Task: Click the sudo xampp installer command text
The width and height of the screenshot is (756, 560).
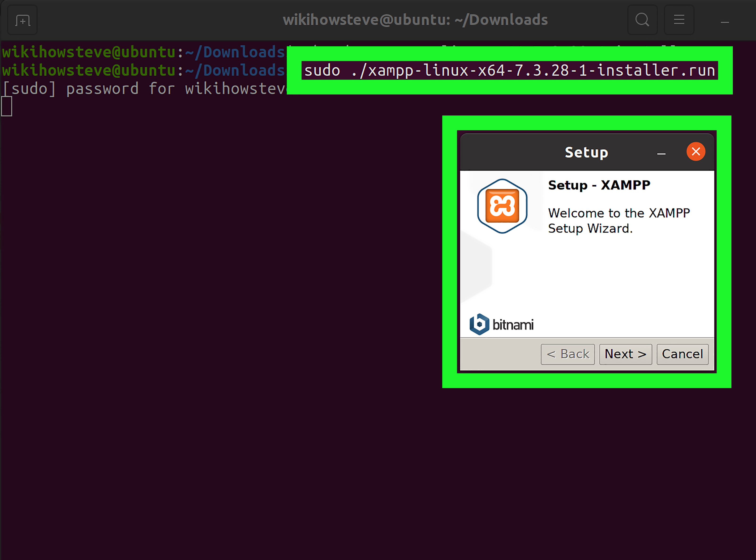Action: coord(510,71)
